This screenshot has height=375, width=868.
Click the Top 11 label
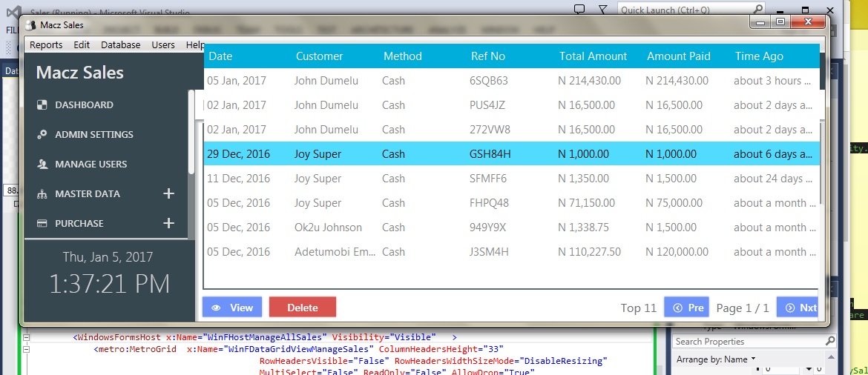point(638,308)
